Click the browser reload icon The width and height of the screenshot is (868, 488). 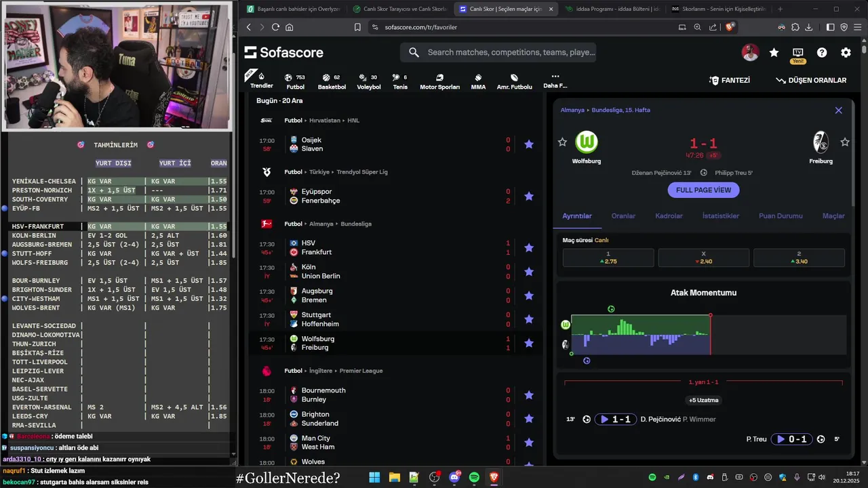(275, 27)
